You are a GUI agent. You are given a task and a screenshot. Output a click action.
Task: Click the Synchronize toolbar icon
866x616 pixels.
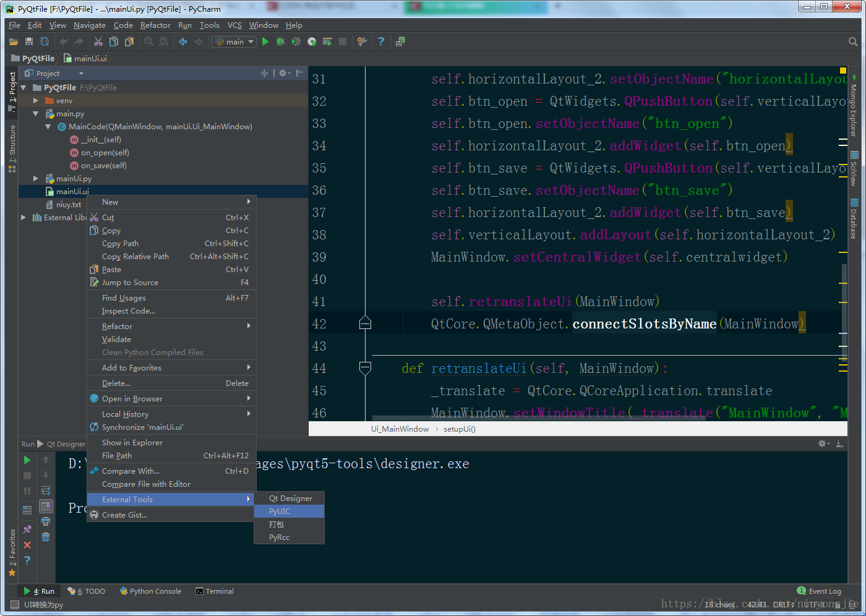tap(45, 41)
